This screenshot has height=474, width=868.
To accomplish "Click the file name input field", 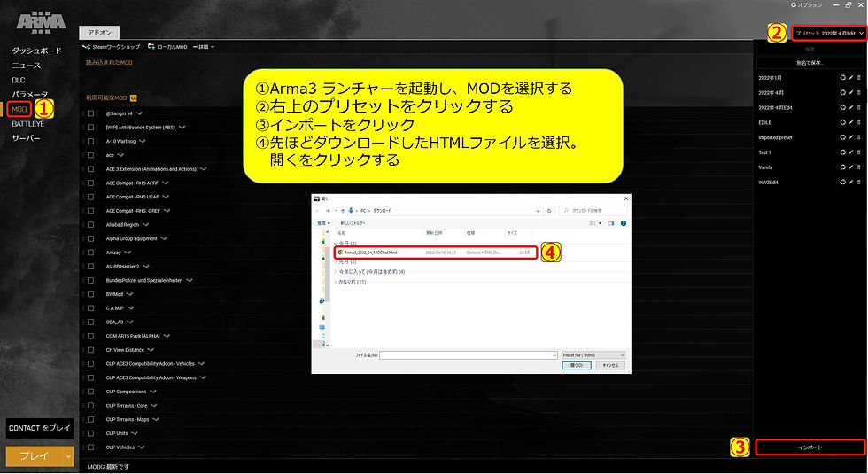I will (x=469, y=355).
